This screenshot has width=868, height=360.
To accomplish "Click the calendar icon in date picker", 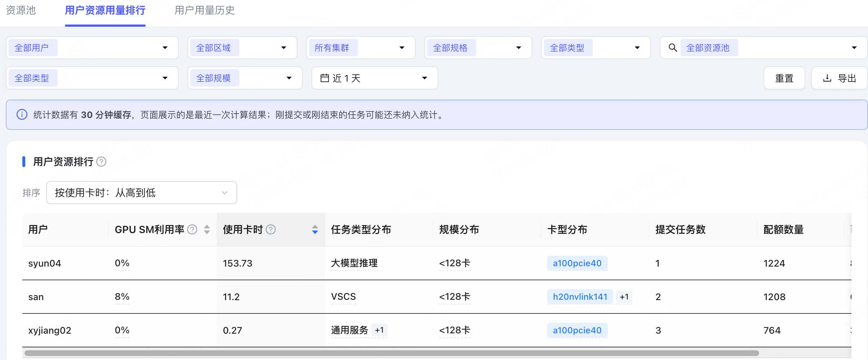I will [324, 78].
